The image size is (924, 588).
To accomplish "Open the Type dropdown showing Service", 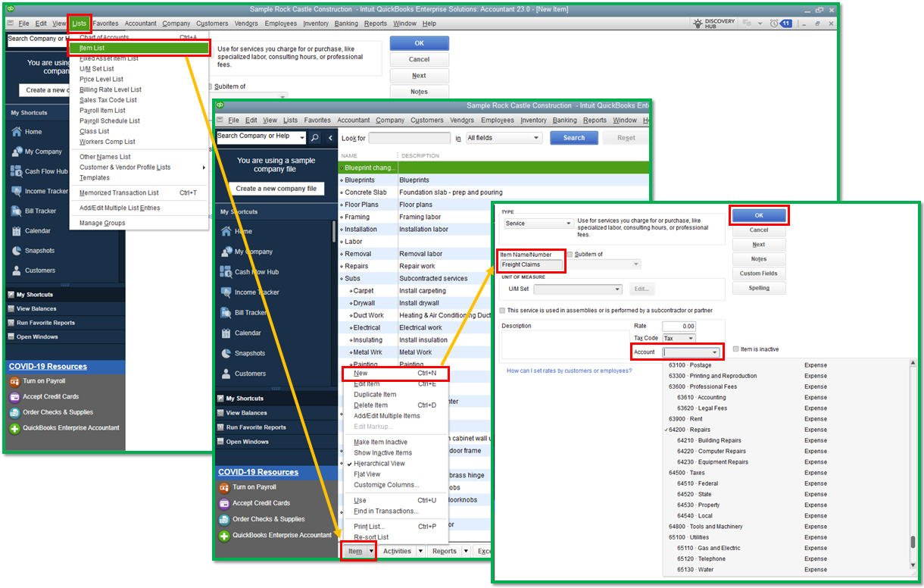I will pos(538,224).
